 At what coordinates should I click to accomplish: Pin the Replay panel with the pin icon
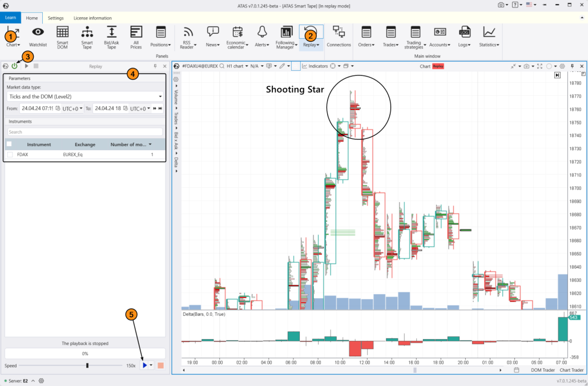point(155,66)
